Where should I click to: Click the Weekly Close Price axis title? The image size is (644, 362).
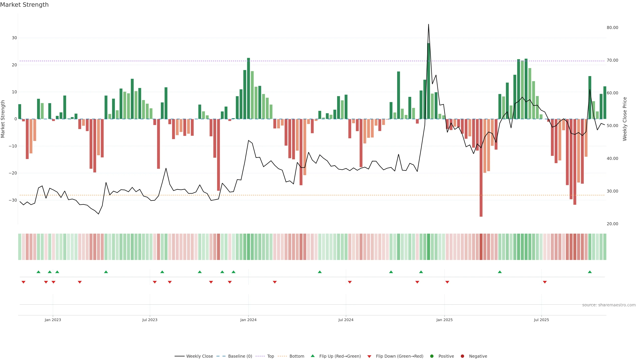(625, 119)
